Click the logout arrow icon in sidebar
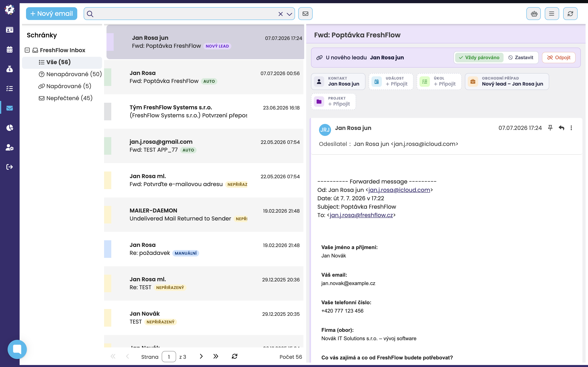The image size is (588, 367). [x=9, y=167]
